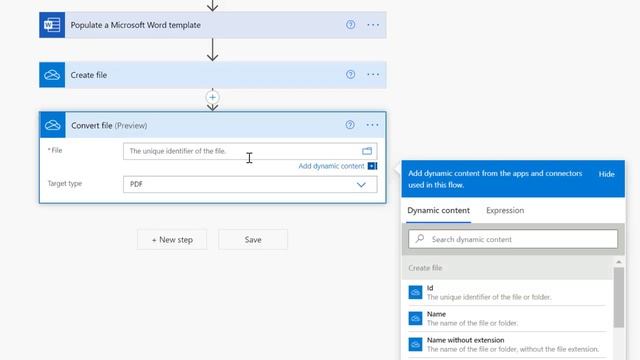The image size is (640, 360).
Task: Click the search magnifier icon in dynamic content
Action: point(420,239)
